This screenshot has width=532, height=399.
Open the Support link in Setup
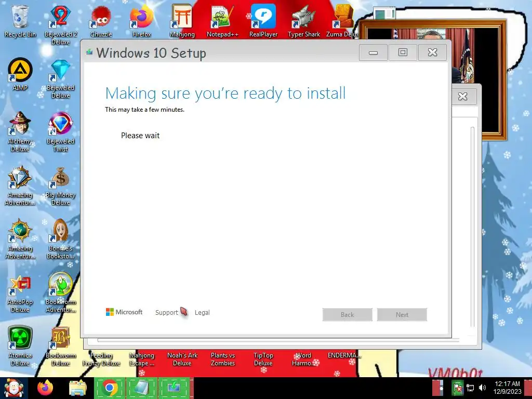click(166, 312)
